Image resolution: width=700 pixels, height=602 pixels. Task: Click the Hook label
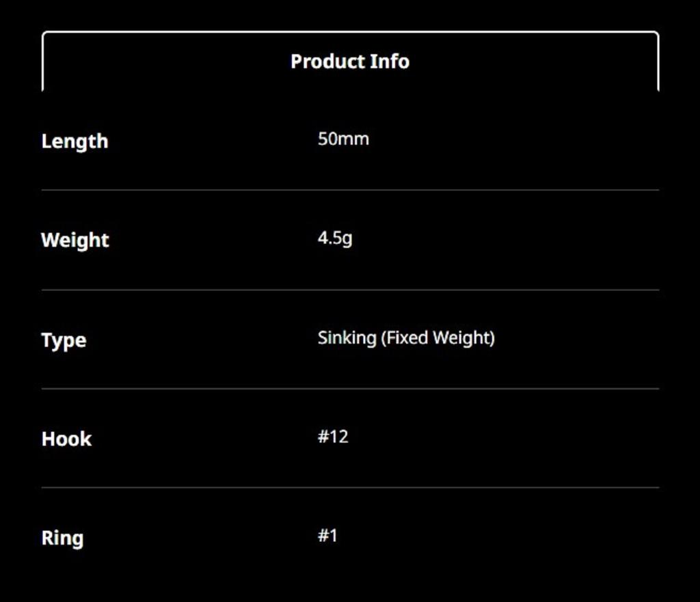(66, 439)
